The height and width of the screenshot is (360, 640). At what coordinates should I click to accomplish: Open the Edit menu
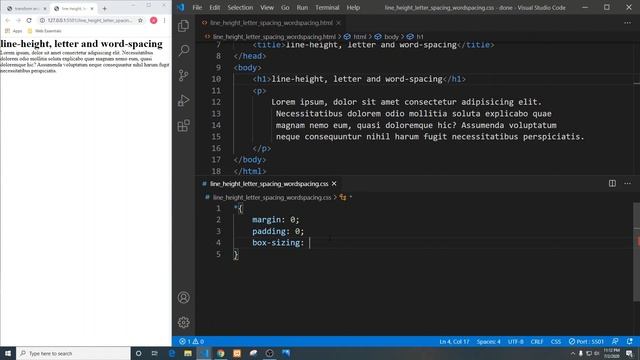pos(215,7)
